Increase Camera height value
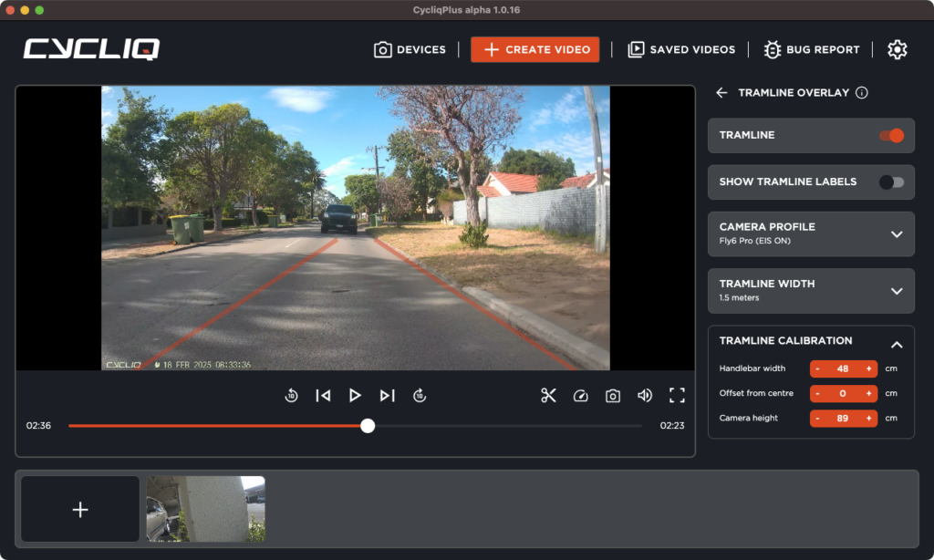The width and height of the screenshot is (934, 560). click(868, 419)
